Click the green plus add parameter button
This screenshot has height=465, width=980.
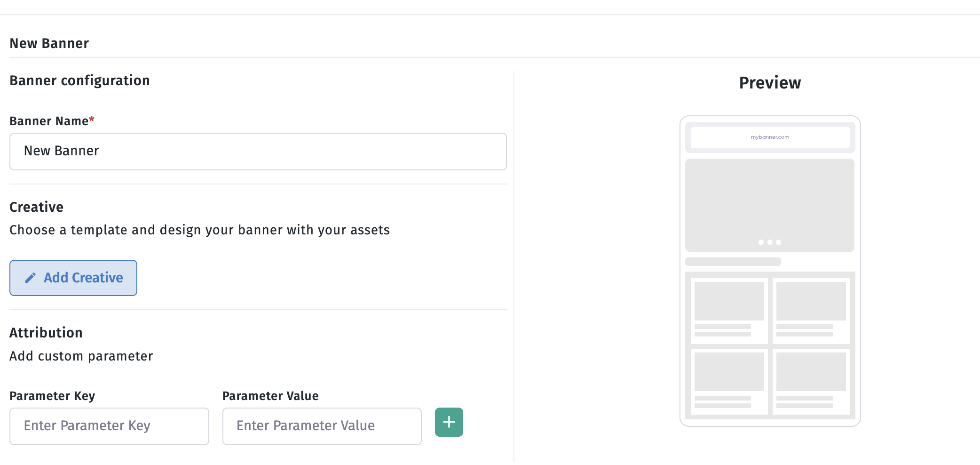point(449,422)
